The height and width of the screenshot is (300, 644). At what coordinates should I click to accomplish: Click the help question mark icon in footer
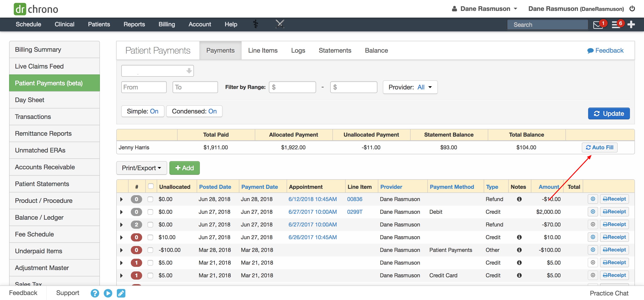(95, 293)
